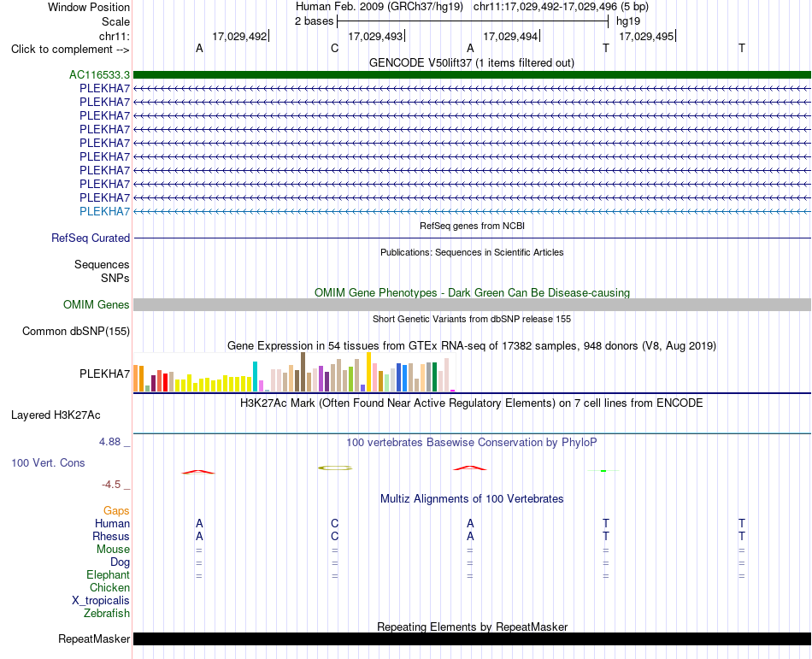Screen dimensions: 812x659
Task: Click the tall gold GTEx tissue bar
Action: (368, 372)
